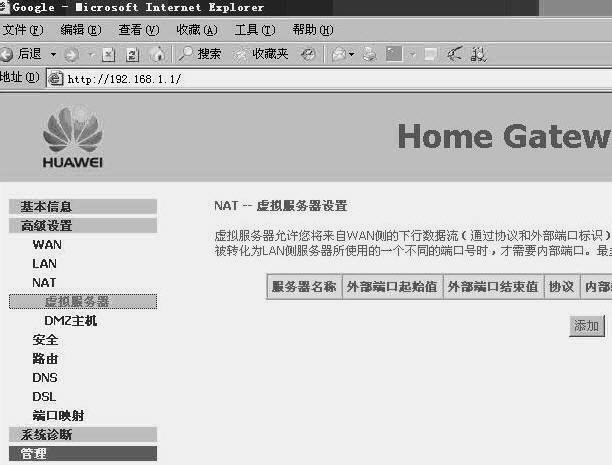Open the Favorites (收藏夹) toolbar button

[x=261, y=54]
